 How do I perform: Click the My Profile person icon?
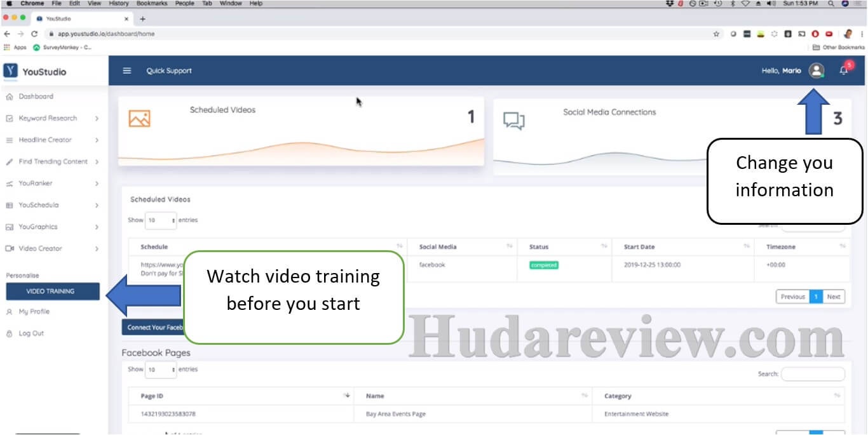point(9,311)
